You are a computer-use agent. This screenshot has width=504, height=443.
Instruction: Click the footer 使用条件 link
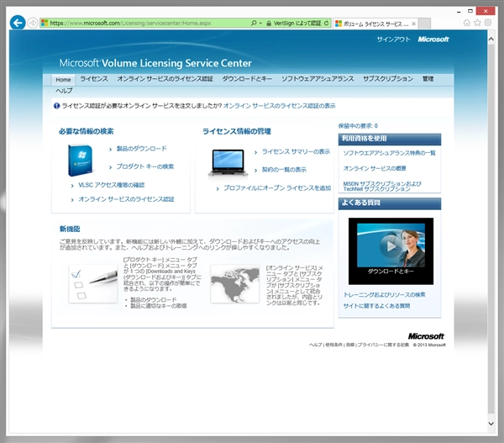[333, 345]
